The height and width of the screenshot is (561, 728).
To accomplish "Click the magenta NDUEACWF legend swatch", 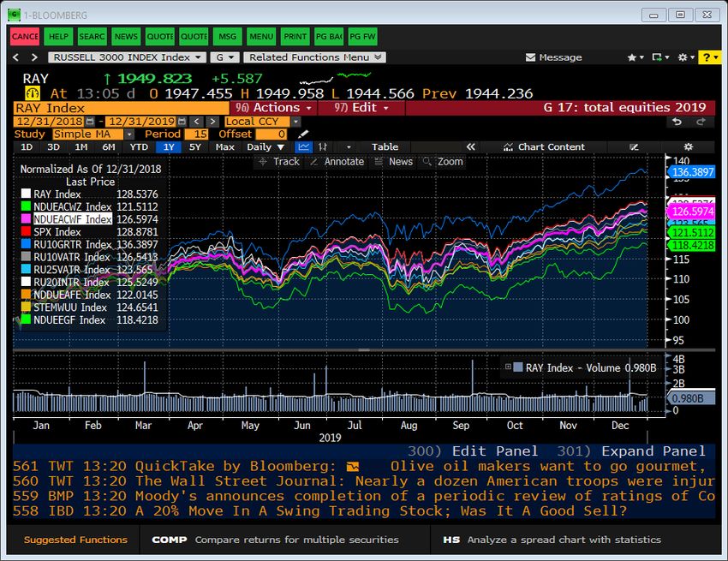I will point(26,218).
